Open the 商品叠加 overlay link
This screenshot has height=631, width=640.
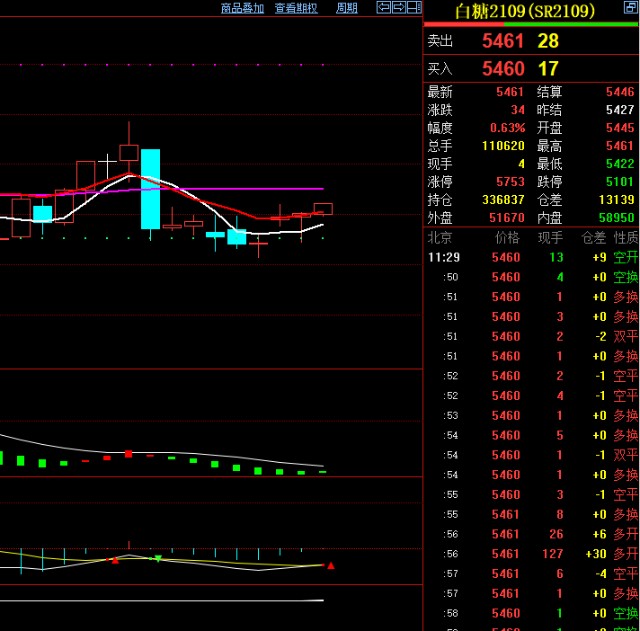pyautogui.click(x=242, y=8)
